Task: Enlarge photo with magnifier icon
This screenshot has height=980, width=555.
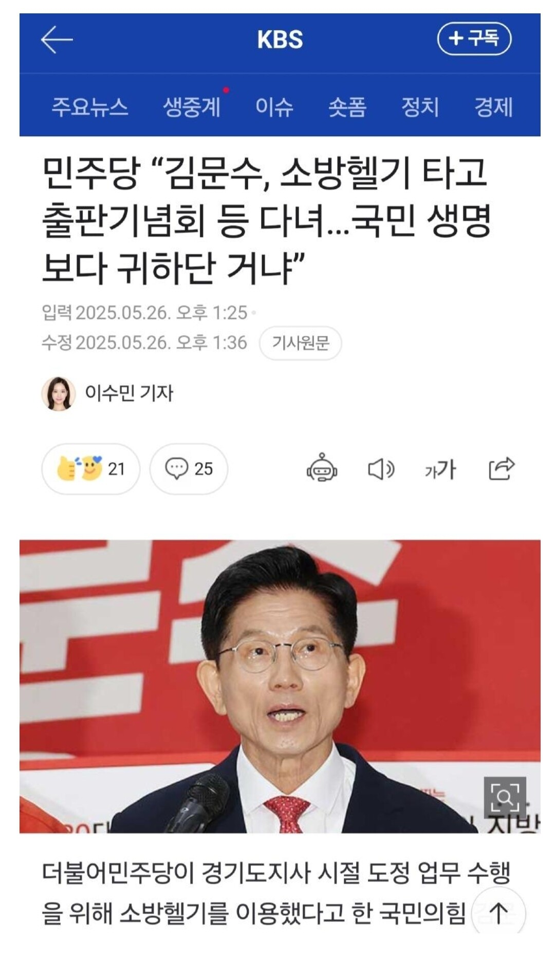Action: (x=505, y=798)
